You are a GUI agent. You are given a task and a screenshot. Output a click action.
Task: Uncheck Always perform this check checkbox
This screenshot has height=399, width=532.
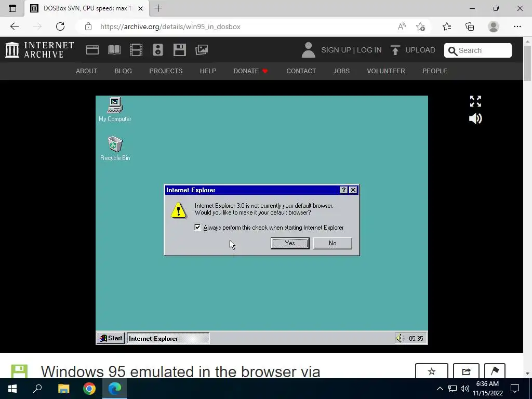tap(197, 228)
